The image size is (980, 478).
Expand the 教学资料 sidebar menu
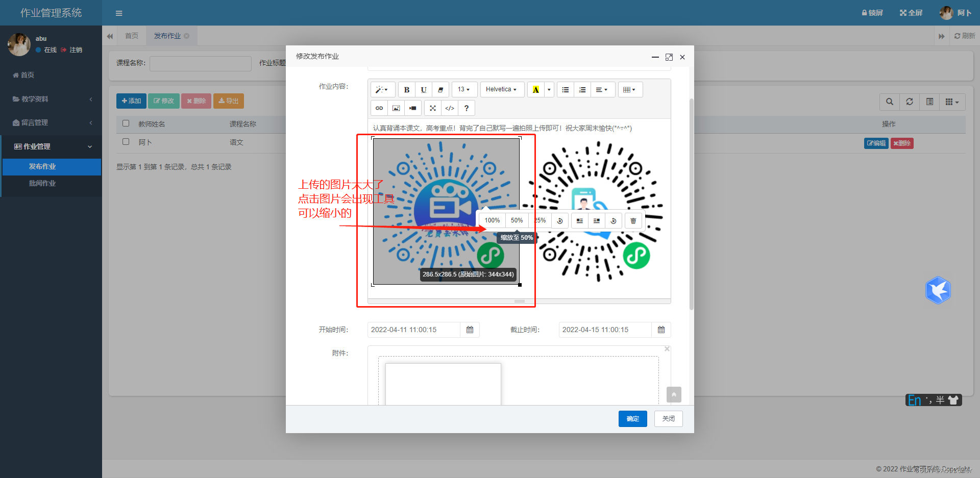51,99
